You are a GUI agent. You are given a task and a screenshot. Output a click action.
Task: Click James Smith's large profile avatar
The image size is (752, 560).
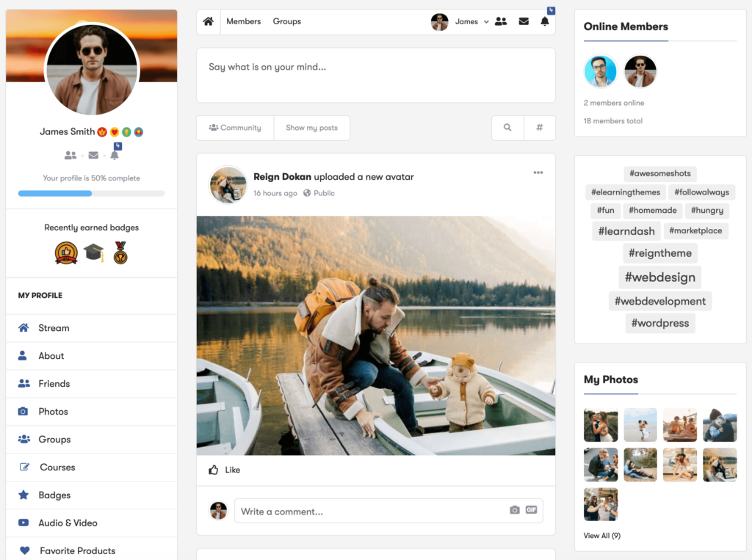pyautogui.click(x=92, y=70)
